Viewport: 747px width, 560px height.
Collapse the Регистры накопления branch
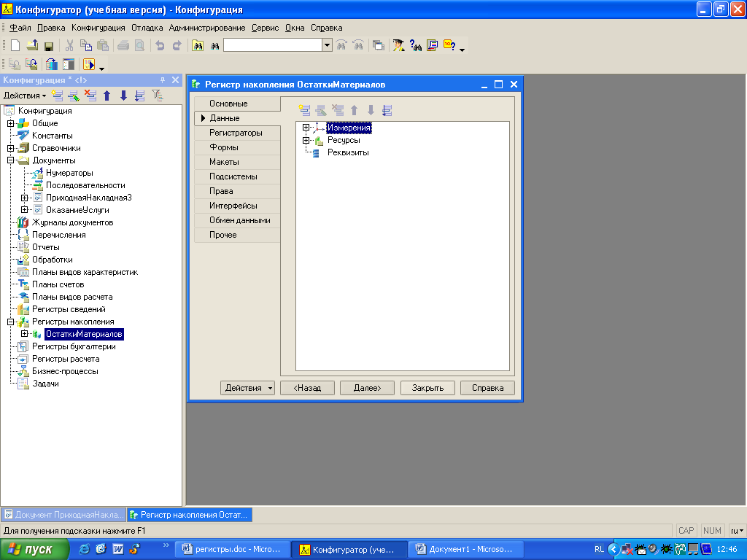[x=10, y=322]
